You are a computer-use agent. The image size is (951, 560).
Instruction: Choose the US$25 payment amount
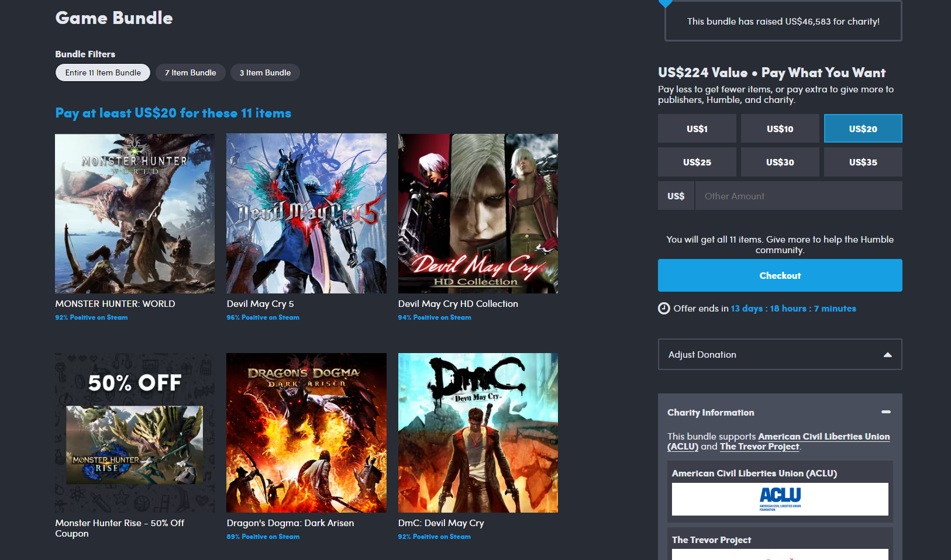(697, 162)
